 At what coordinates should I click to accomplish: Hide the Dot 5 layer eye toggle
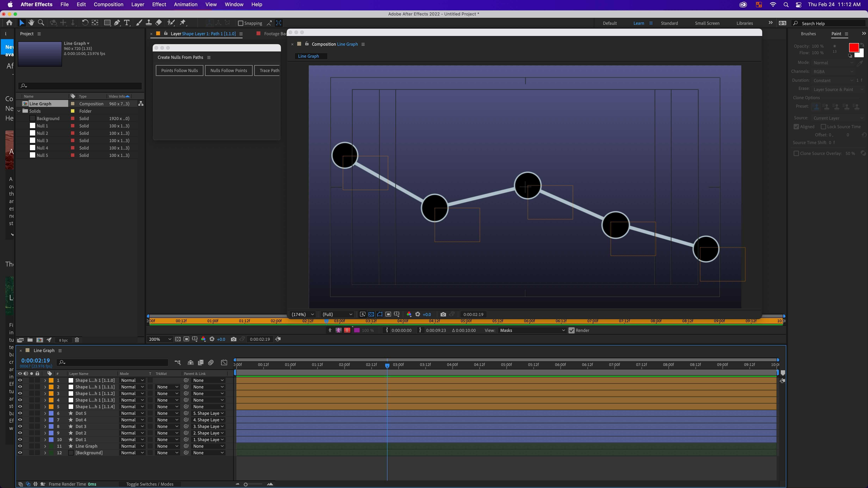(20, 413)
